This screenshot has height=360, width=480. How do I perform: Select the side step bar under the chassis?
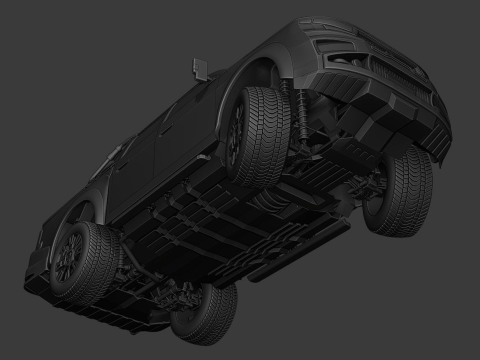click(299, 251)
